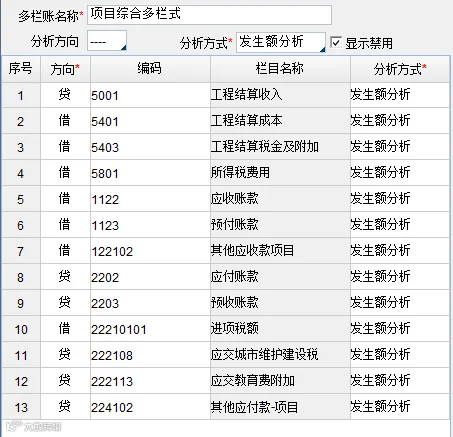Select row number 7
The image size is (453, 437).
[x=21, y=251]
